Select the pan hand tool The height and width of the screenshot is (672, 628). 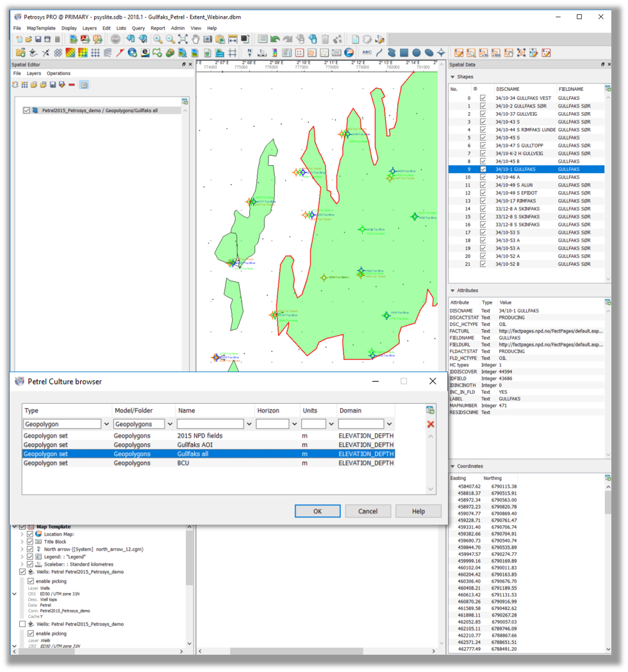click(195, 40)
